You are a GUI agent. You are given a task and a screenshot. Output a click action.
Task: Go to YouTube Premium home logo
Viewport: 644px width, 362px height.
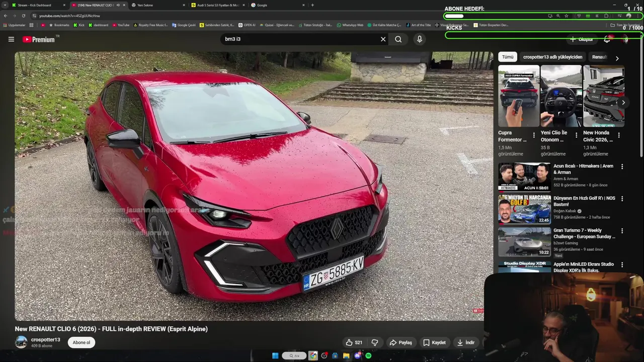tap(39, 39)
